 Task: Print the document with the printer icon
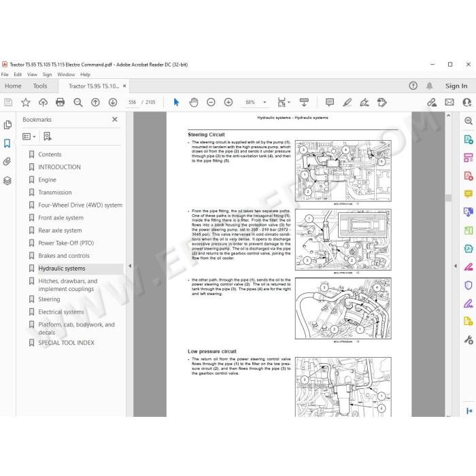(60, 102)
